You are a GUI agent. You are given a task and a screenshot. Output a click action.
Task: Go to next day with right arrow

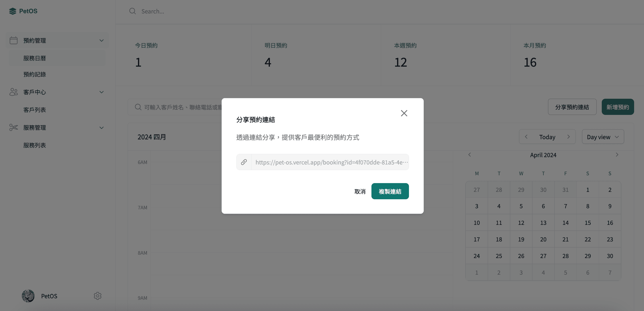(568, 137)
